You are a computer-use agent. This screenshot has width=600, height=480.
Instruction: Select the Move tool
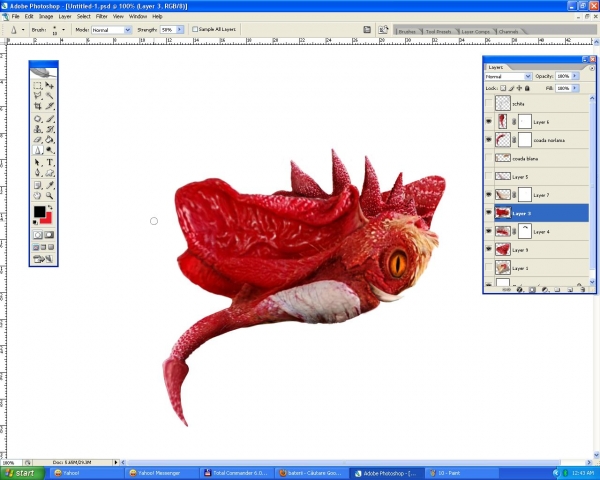coord(49,85)
